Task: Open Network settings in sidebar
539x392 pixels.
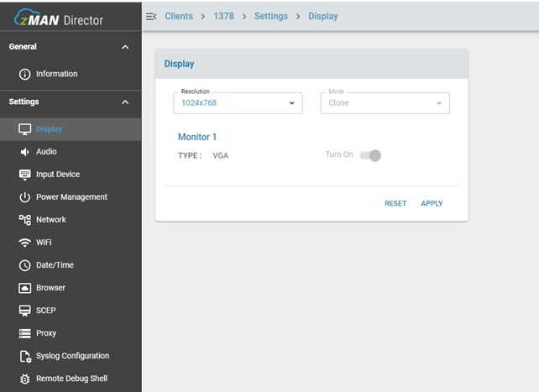Action: point(71,220)
